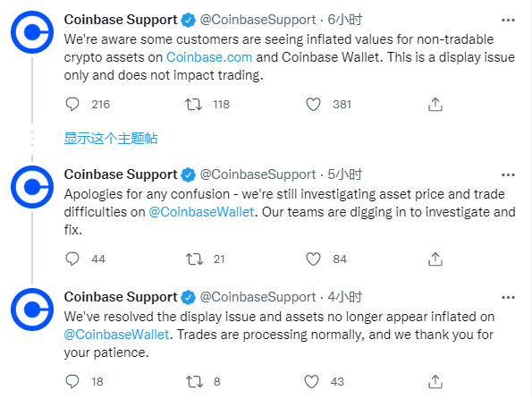This screenshot has height=399, width=532.
Task: Retweet the tweet about inflated values
Action: click(194, 105)
